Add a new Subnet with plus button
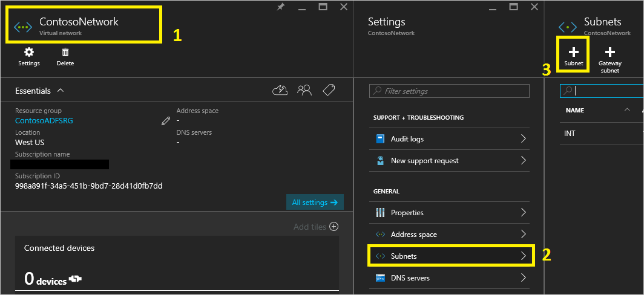This screenshot has width=644, height=295. [x=573, y=56]
